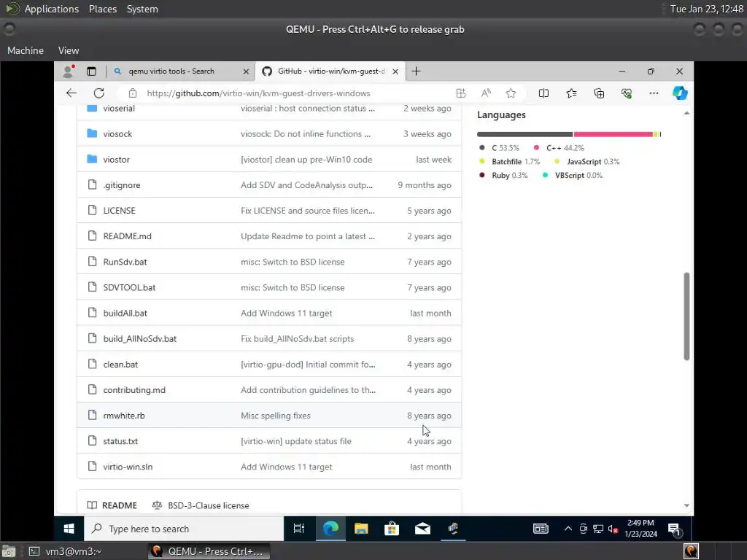The image size is (747, 560).
Task: Open the tab actions menu icon
Action: (x=91, y=71)
